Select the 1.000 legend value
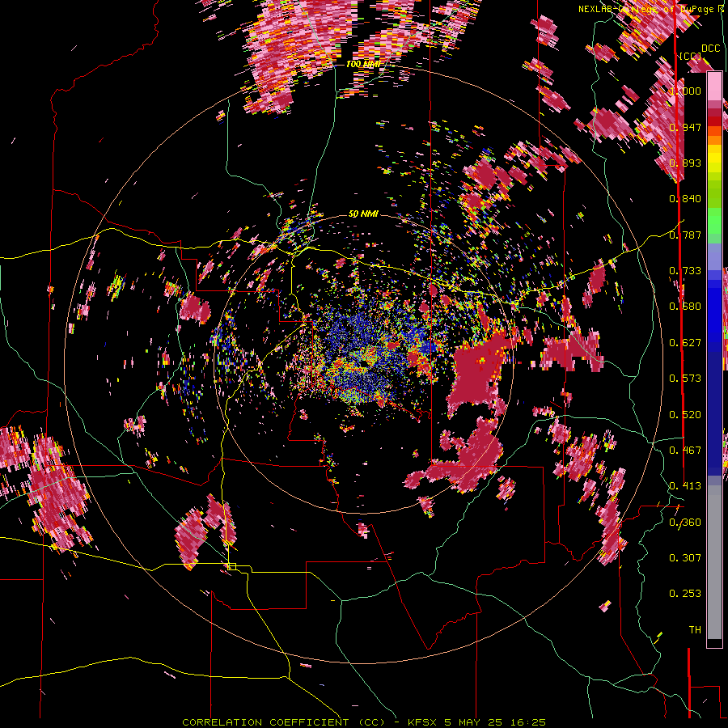Viewport: 728px width, 728px height. pos(685,91)
